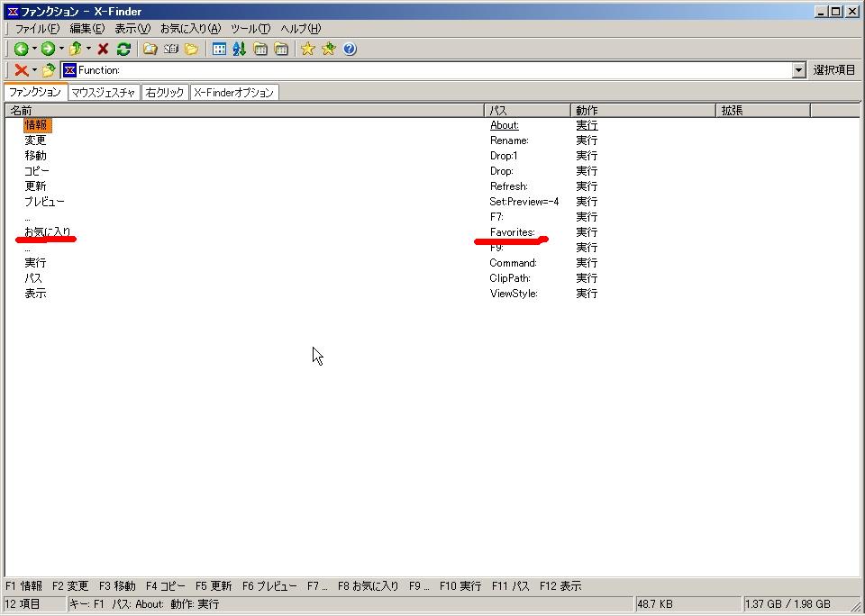This screenshot has height=616, width=865.
Task: Select the コピー row in list
Action: [36, 171]
